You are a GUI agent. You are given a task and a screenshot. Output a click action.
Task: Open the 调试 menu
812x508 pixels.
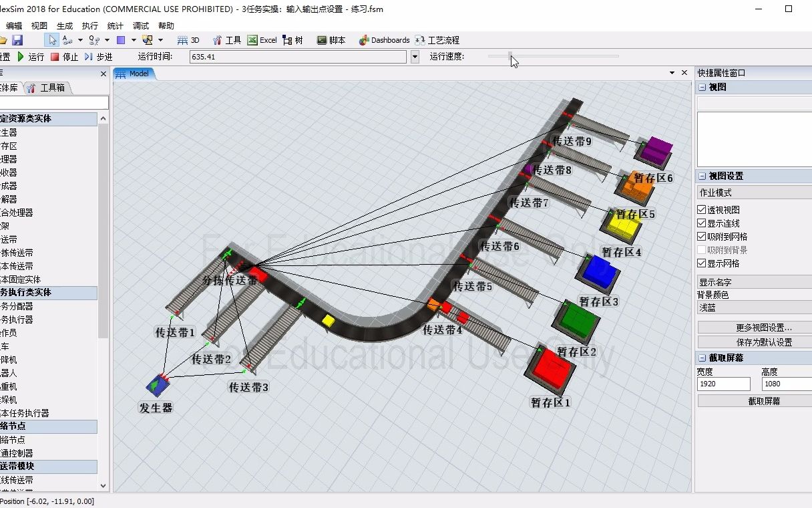pos(140,25)
